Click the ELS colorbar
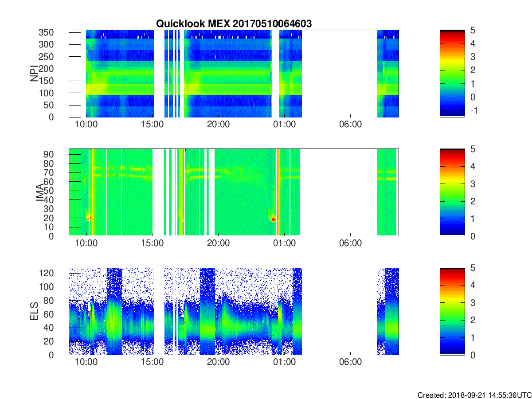Image resolution: width=532 pixels, height=399 pixels. (452, 311)
